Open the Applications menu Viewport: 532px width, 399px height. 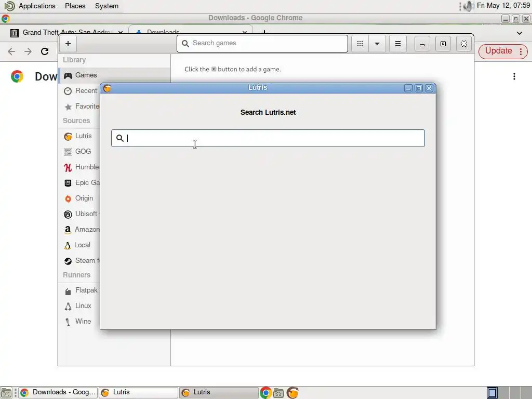coord(37,6)
